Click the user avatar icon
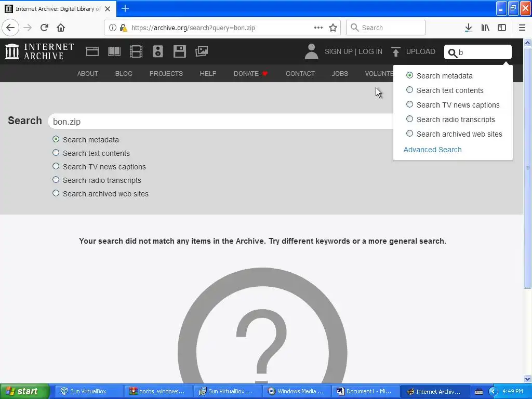This screenshot has height=399, width=532. (311, 51)
